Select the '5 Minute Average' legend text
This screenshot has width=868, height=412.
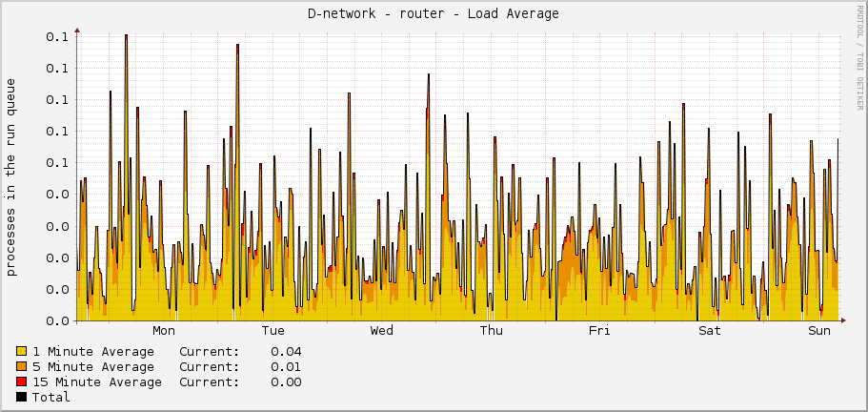point(93,367)
